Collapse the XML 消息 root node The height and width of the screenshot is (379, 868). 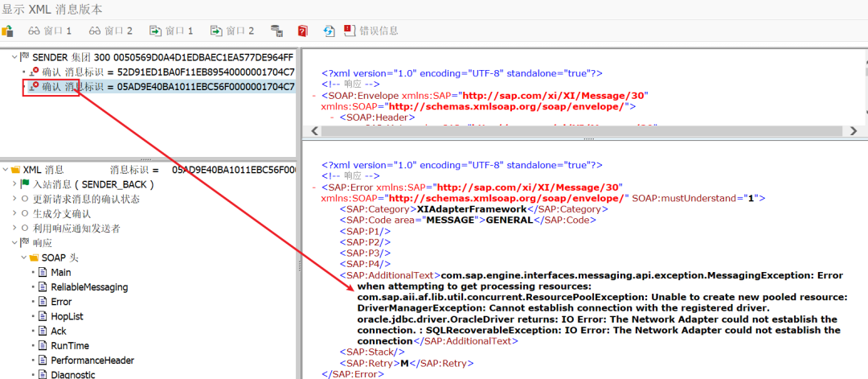[x=6, y=169]
